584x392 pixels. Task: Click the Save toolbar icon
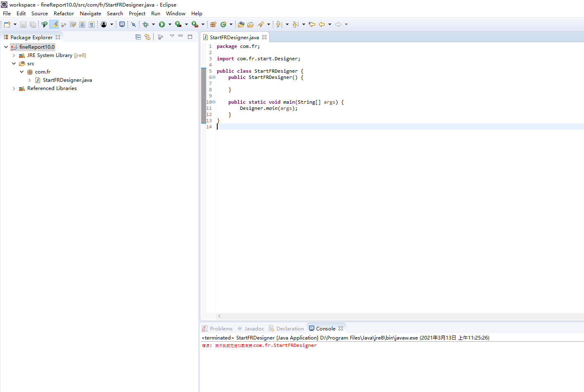coord(23,24)
